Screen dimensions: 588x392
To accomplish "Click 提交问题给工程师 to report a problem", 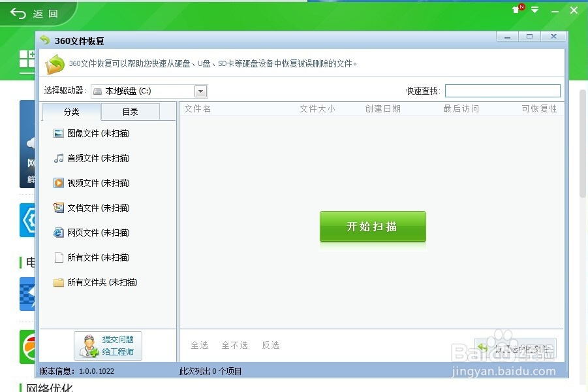I will click(x=115, y=345).
